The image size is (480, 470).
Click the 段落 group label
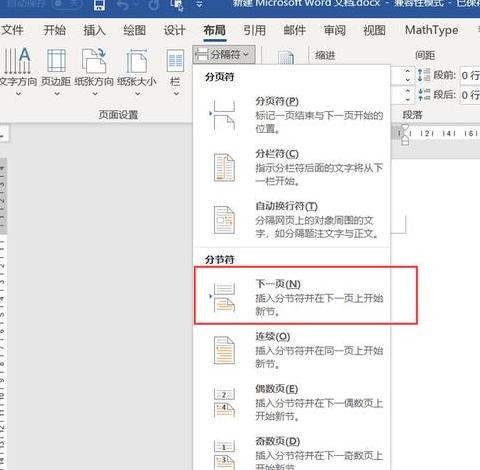click(x=413, y=115)
